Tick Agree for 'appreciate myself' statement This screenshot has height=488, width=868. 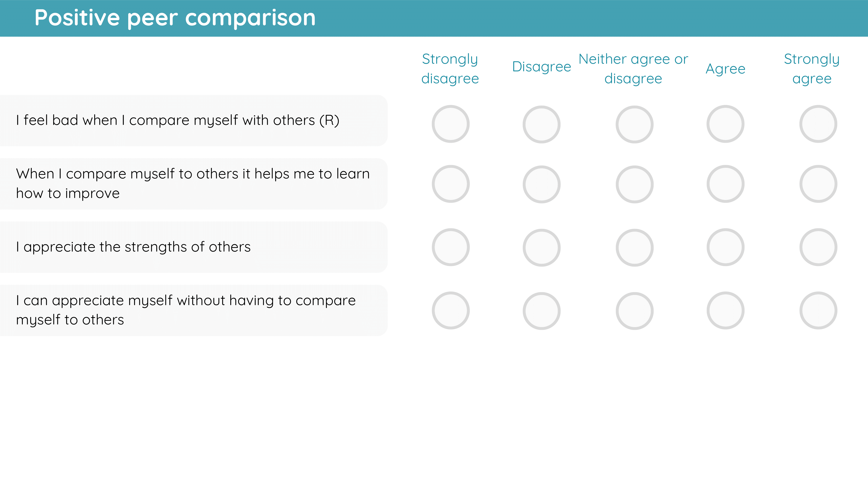[x=725, y=311]
